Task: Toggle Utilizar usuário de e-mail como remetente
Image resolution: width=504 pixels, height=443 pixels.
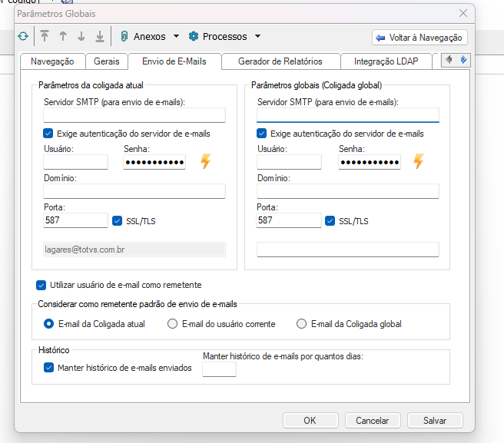Action: click(x=41, y=285)
